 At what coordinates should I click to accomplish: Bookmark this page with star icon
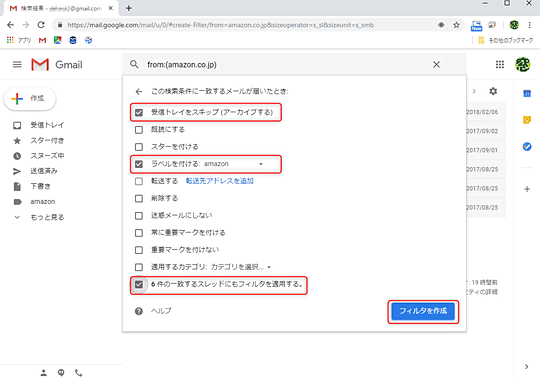456,25
